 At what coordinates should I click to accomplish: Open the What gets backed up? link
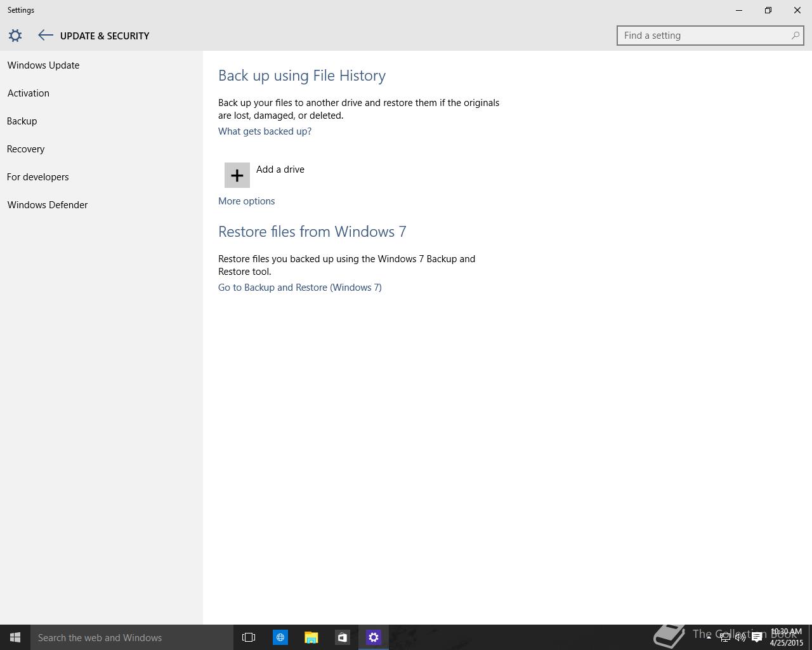[x=265, y=131]
